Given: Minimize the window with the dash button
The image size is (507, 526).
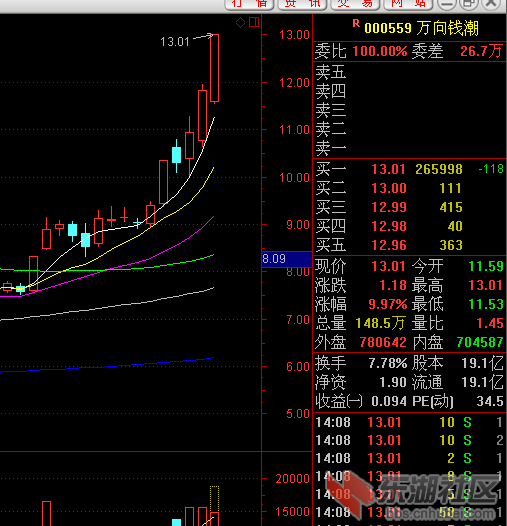Looking at the screenshot, I should (446, 3).
